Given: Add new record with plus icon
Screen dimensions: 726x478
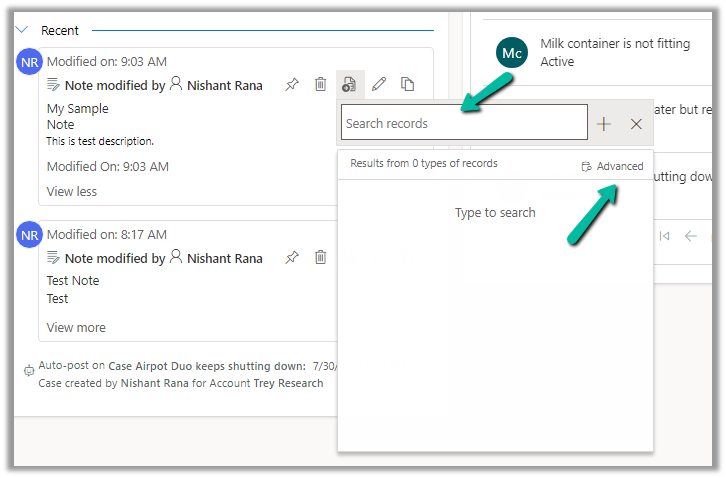Looking at the screenshot, I should point(604,124).
